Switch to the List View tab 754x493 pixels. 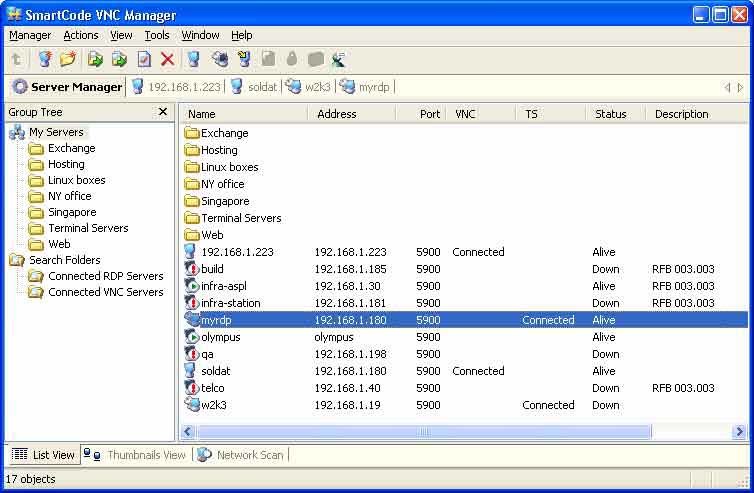click(43, 455)
